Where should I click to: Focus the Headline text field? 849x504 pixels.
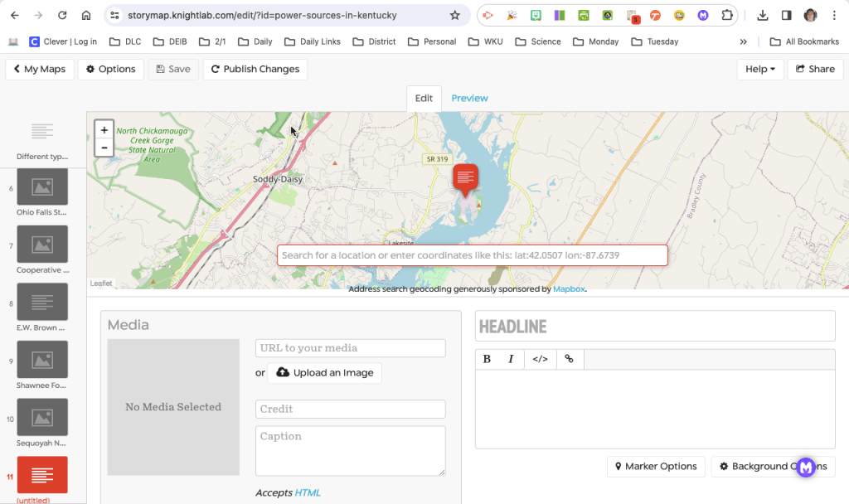tap(654, 327)
